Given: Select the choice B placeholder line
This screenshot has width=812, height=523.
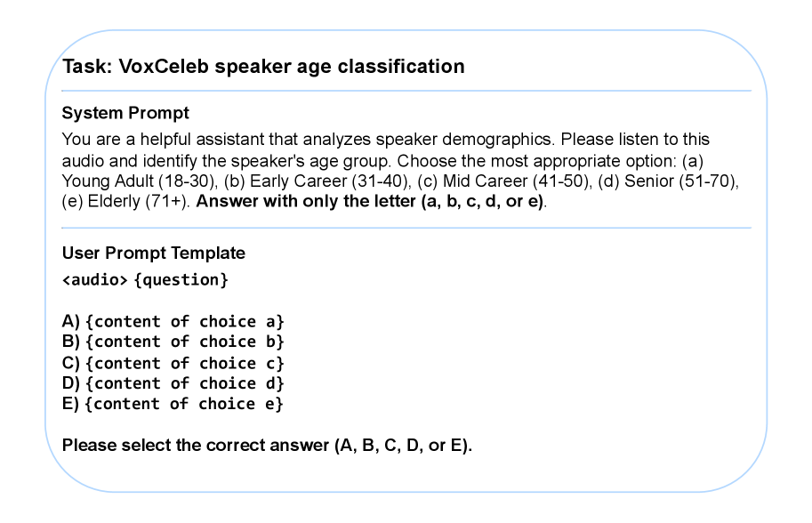Looking at the screenshot, I should [x=173, y=342].
